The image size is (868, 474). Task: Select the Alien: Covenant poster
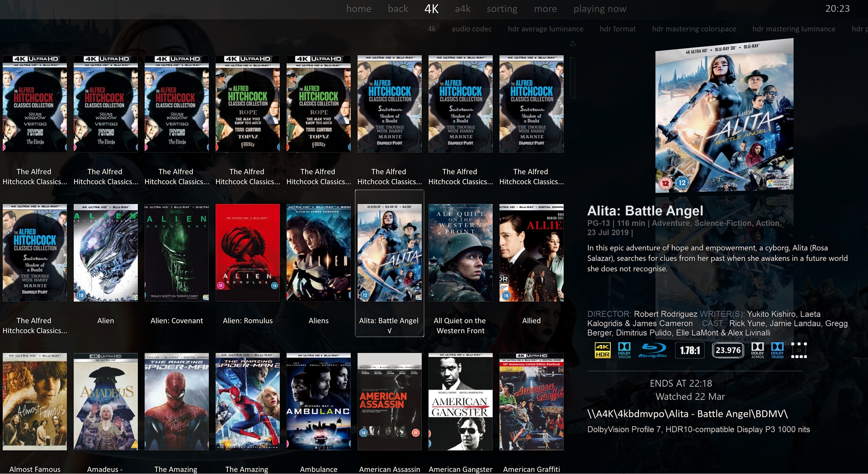tap(177, 253)
